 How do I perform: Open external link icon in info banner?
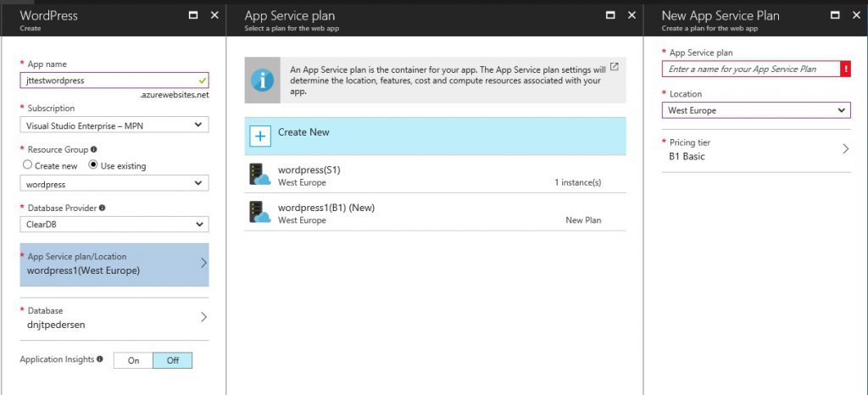[x=614, y=67]
